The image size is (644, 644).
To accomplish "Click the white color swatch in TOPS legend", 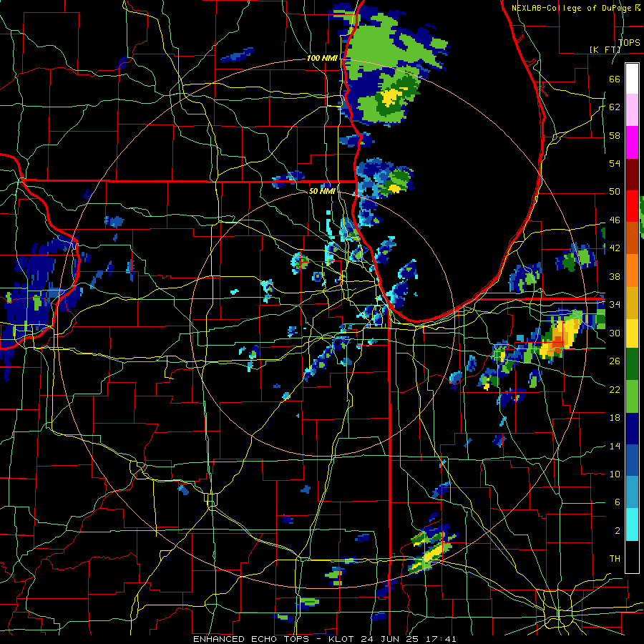I will pyautogui.click(x=632, y=79).
